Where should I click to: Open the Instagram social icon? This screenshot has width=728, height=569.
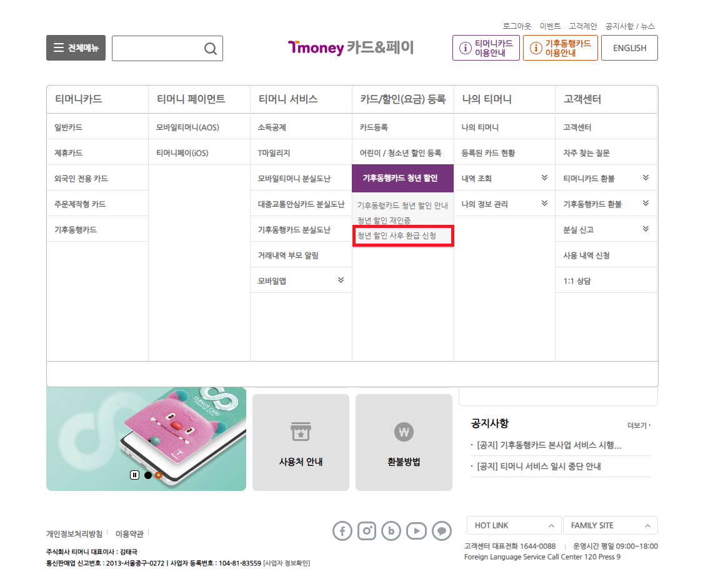(367, 530)
